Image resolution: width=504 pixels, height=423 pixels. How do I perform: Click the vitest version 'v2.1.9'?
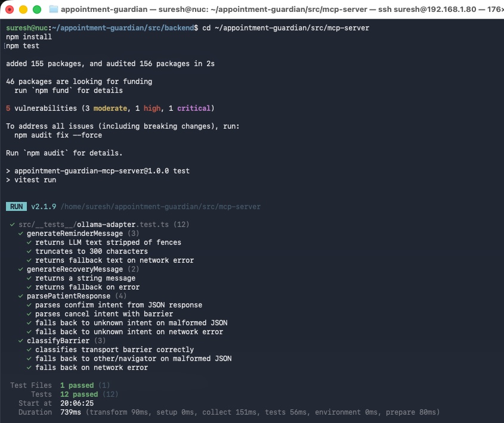pyautogui.click(x=44, y=207)
